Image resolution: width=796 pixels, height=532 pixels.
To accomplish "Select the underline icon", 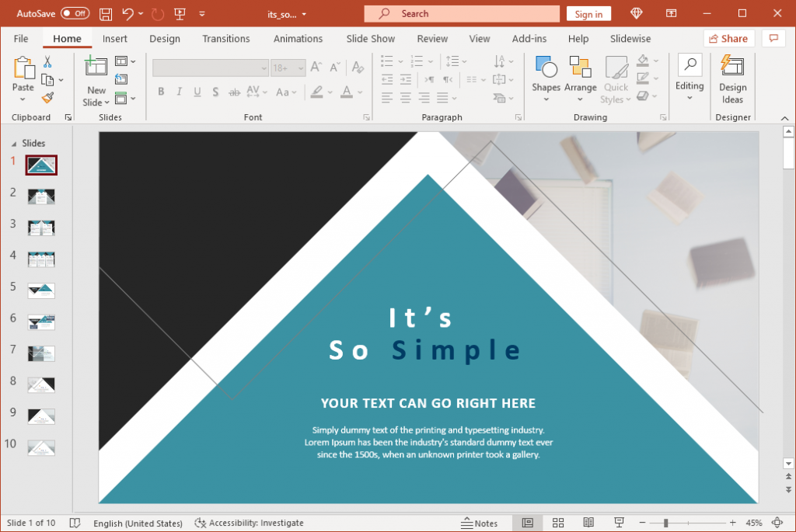I will (x=197, y=92).
